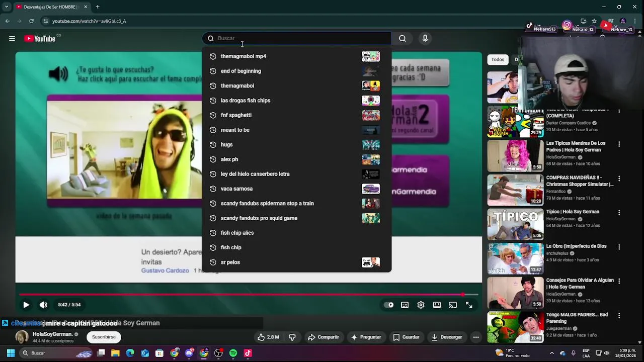Subscribe to HolaSoyGerman with Suscribirse
Screen dimensions: 644x362
point(104,337)
